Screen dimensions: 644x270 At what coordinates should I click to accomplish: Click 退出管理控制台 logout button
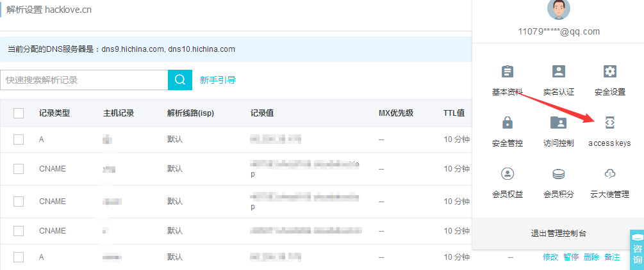coord(558,234)
